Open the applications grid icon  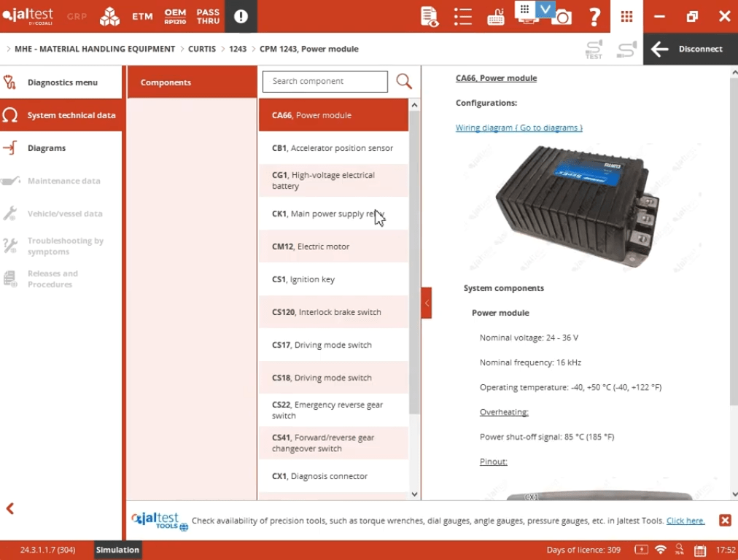626,16
